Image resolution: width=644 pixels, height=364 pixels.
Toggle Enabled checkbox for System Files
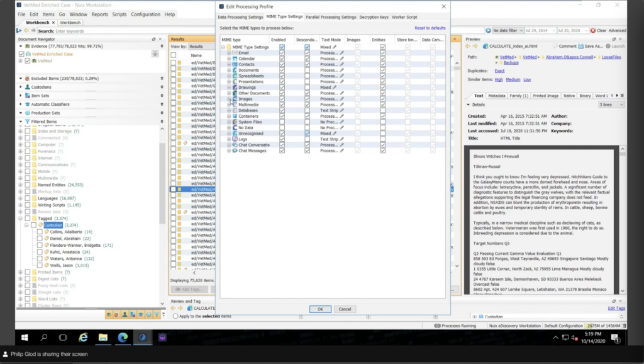tap(282, 122)
